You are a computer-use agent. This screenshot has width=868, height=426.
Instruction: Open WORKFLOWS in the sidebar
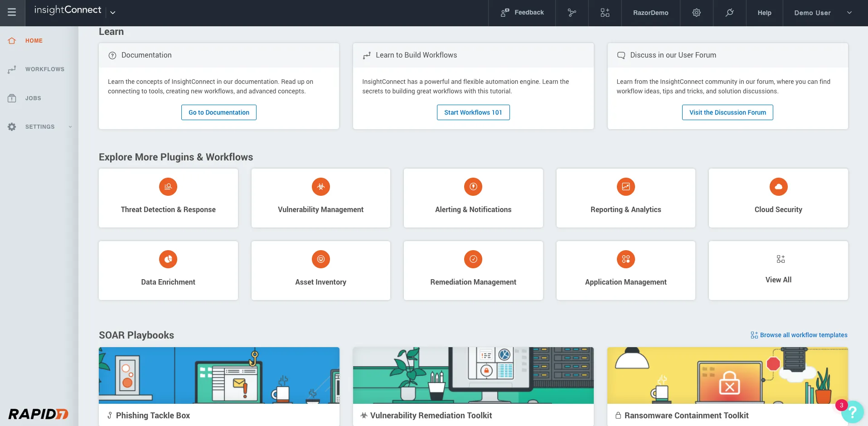coord(45,69)
